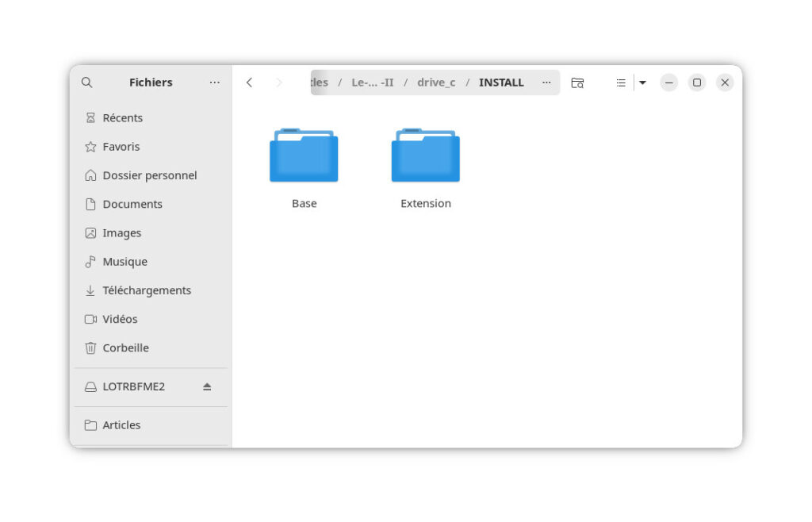The image size is (812, 522).
Task: Select the Le-... -II path segment
Action: click(x=372, y=83)
